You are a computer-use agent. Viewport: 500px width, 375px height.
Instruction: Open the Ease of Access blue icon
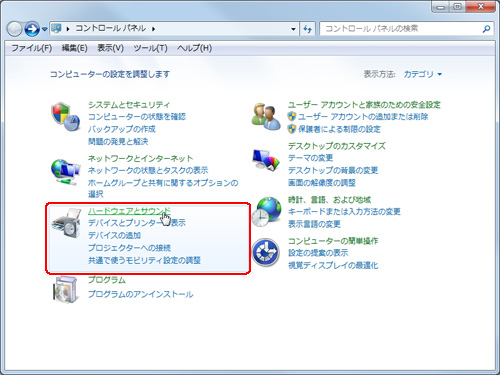(266, 252)
